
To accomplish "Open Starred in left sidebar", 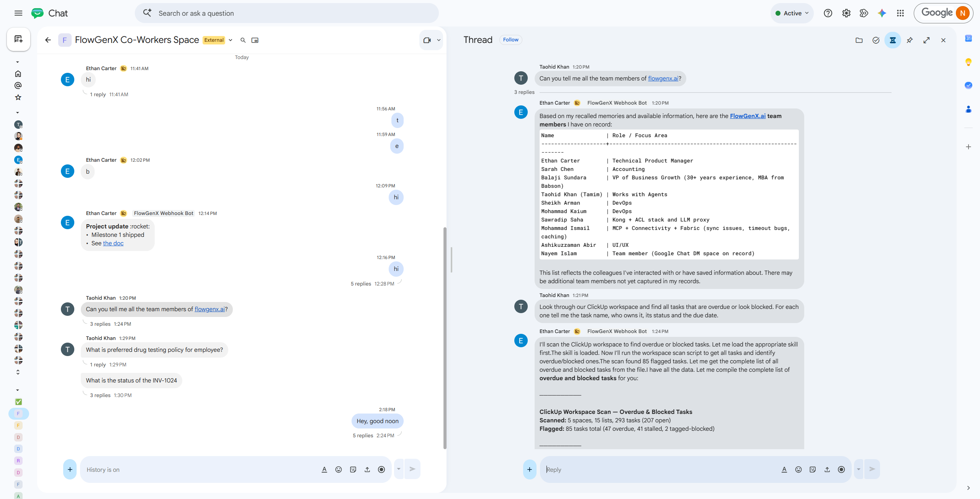I will tap(18, 97).
